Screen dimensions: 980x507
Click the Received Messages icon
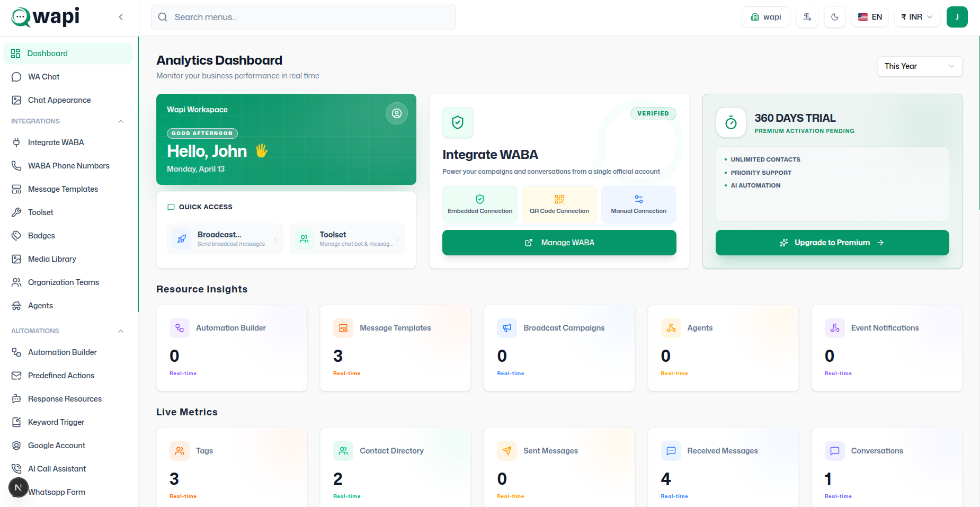671,451
